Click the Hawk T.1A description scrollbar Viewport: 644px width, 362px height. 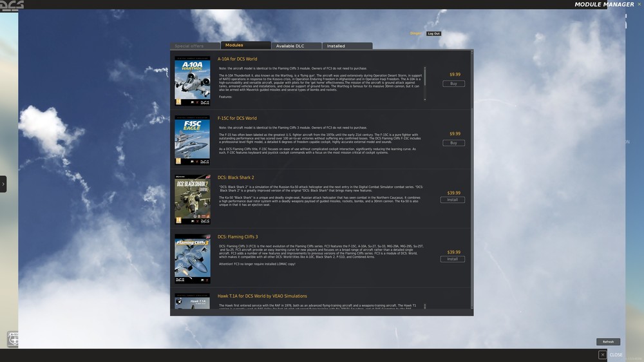[x=424, y=307]
